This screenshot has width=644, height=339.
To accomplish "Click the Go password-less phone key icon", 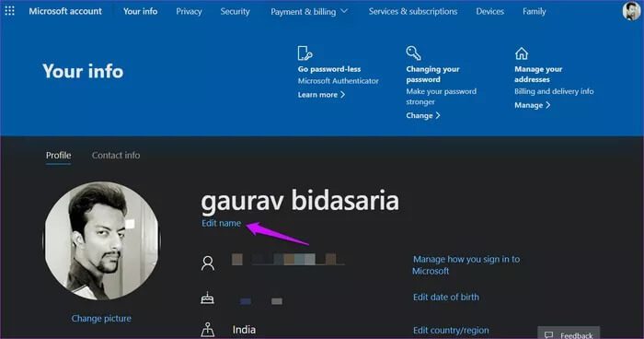I will click(x=305, y=53).
